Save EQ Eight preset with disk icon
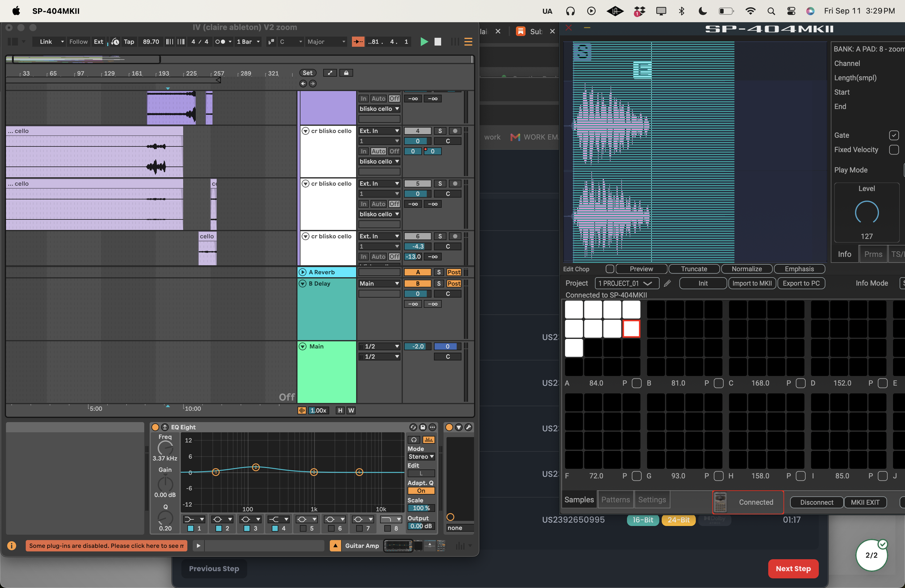Image resolution: width=905 pixels, height=588 pixels. (x=422, y=427)
